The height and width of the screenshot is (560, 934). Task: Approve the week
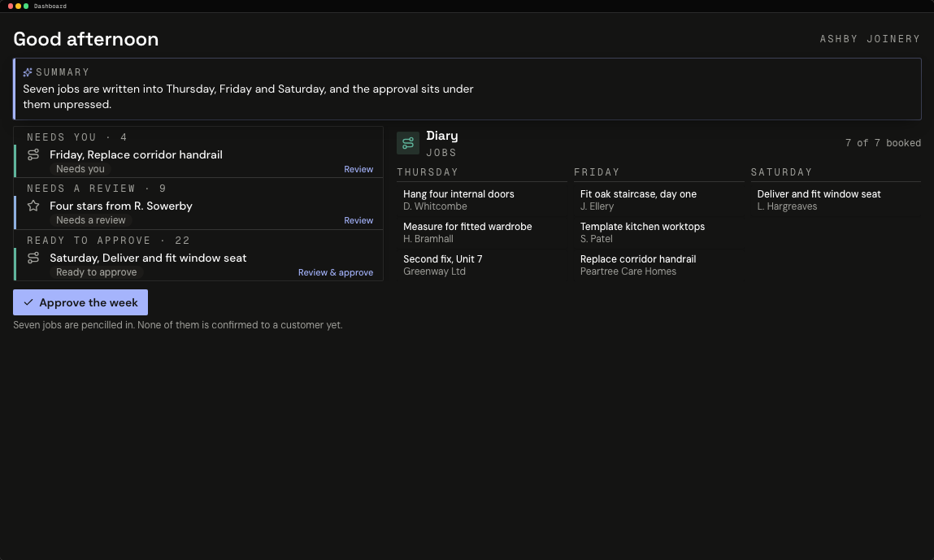coord(80,302)
